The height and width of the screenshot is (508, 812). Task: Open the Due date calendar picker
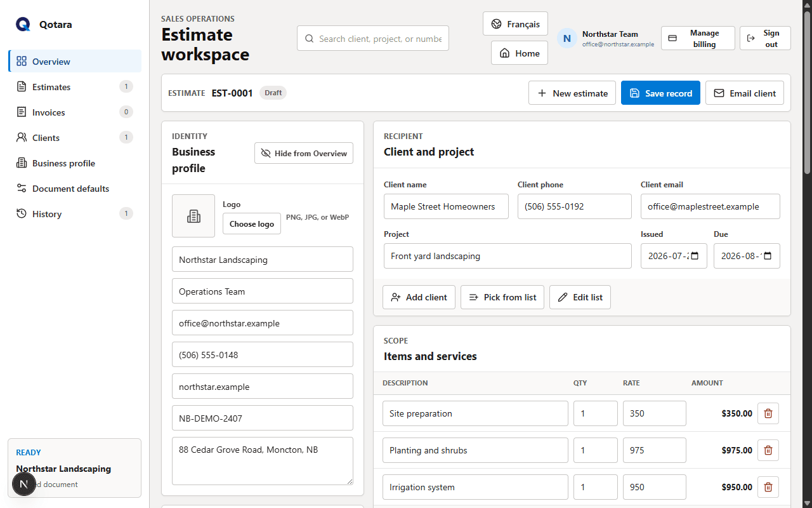tap(768, 256)
